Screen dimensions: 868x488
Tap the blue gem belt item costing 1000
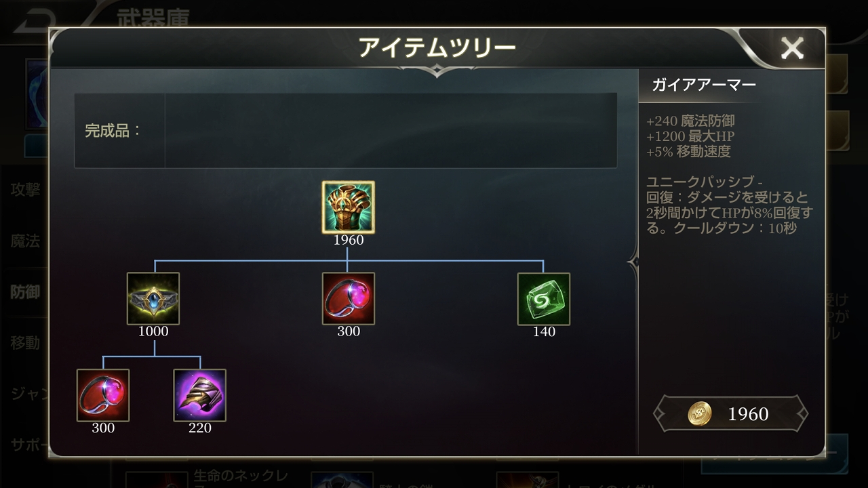[153, 299]
